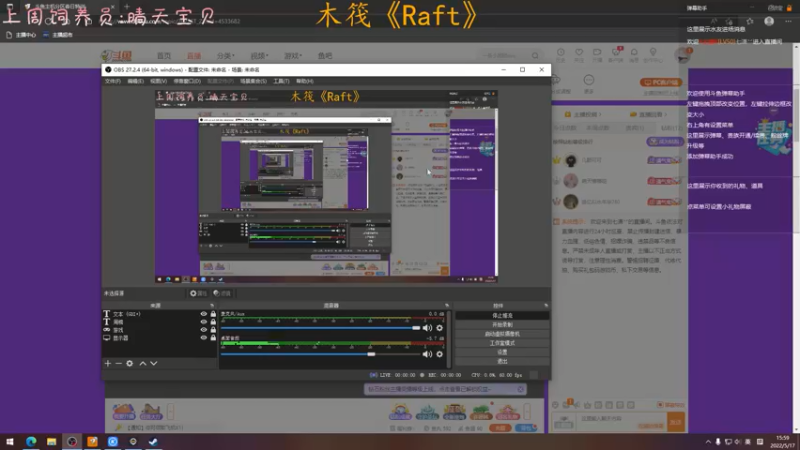Open the 编辑(E) menu in OBS
The width and height of the screenshot is (800, 450).
pos(135,81)
